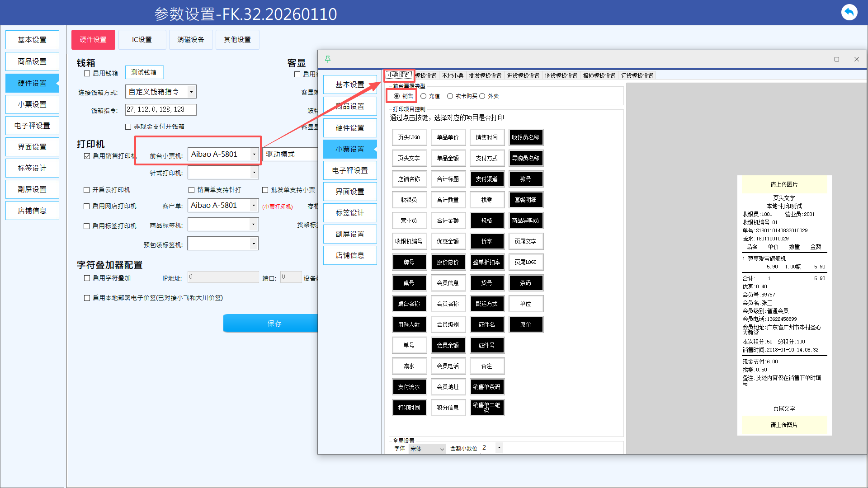868x488 pixels.
Task: Enable the 启用钱箱 checkbox
Action: tap(87, 73)
